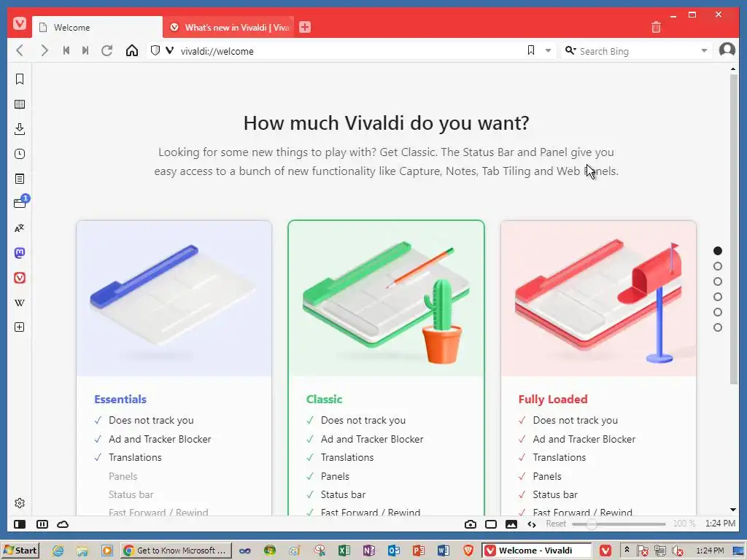Select the second page indicator dot
The image size is (747, 560).
pos(718,266)
